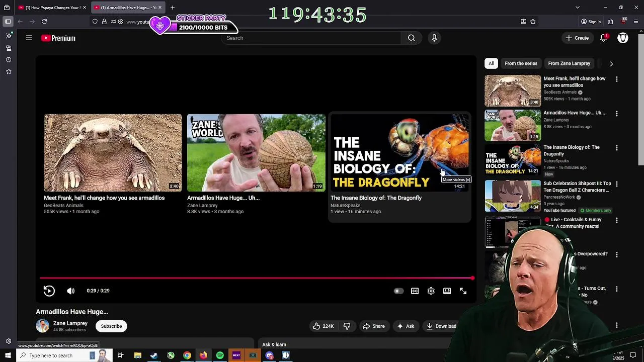Open player settings gear

click(431, 291)
